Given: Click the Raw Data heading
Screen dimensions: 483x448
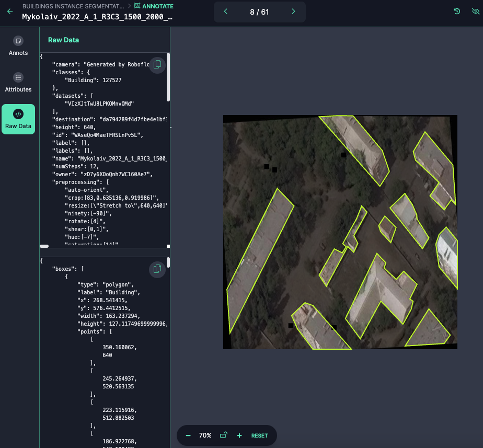Looking at the screenshot, I should (x=63, y=40).
